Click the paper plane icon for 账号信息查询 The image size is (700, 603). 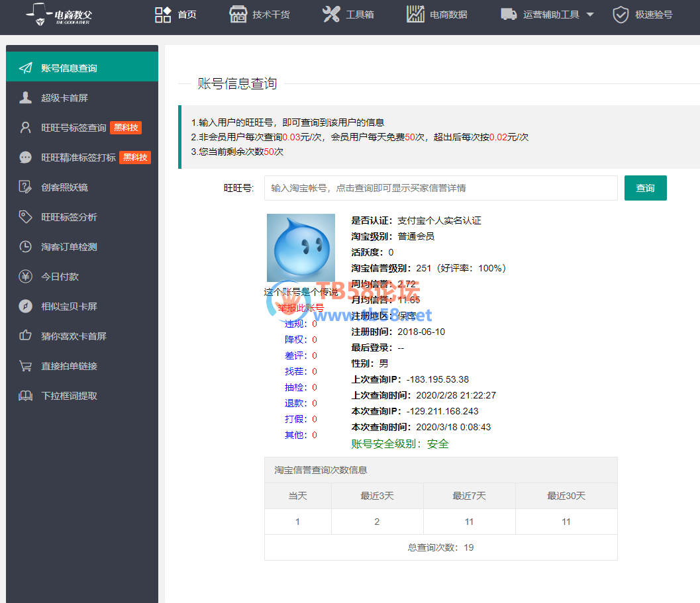point(25,68)
